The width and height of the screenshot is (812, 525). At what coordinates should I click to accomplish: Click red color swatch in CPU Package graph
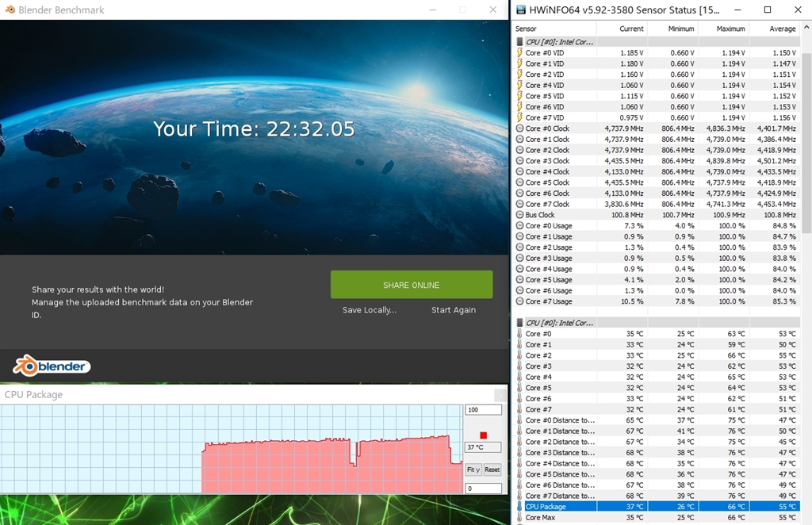[x=483, y=435]
